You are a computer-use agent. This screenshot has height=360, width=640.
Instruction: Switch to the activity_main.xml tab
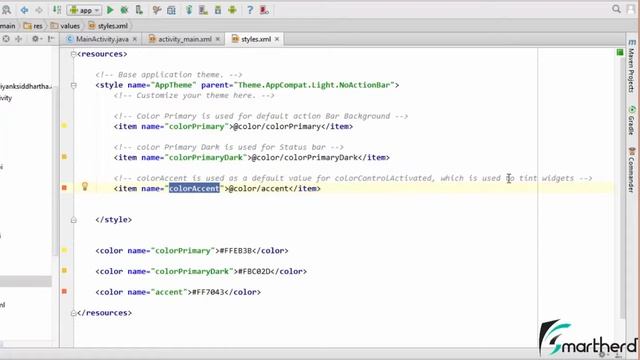pos(184,39)
